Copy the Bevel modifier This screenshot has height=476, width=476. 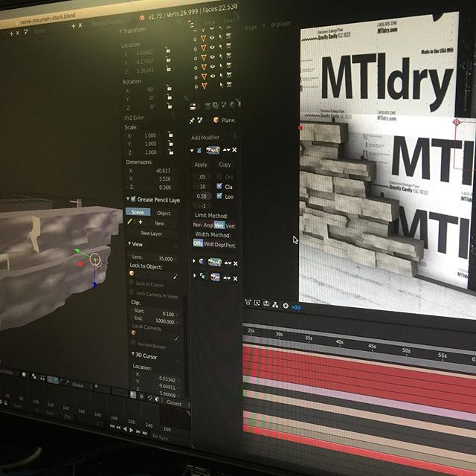[x=225, y=164]
